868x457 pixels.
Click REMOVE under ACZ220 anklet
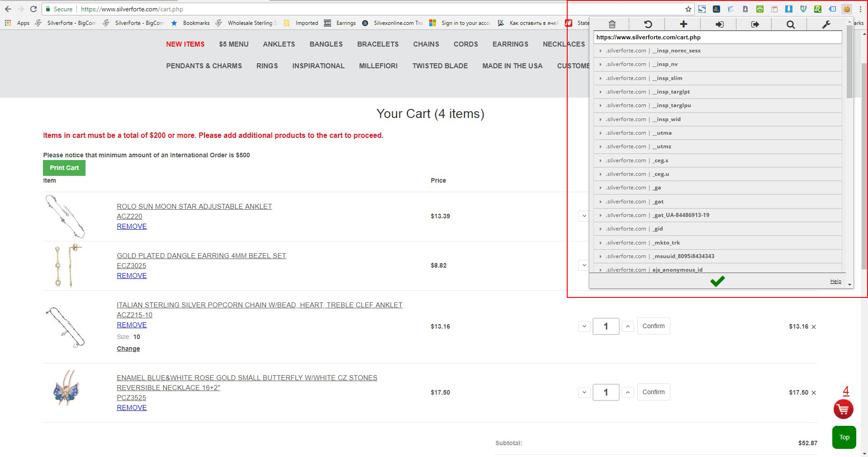tap(132, 226)
